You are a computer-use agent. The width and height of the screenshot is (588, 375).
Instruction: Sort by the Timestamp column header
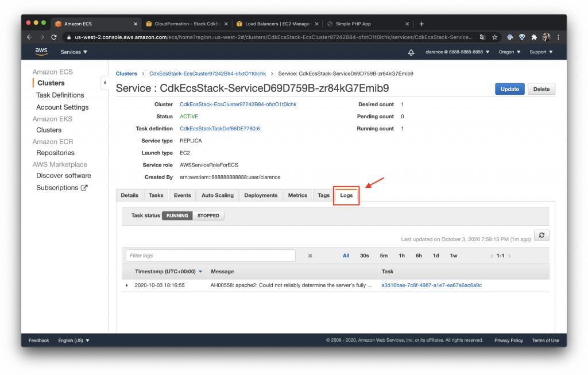[168, 272]
